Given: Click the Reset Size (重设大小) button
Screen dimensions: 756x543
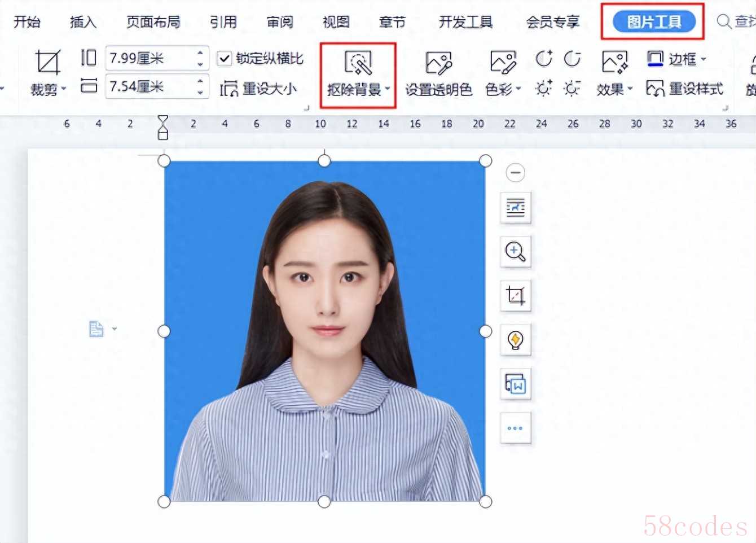Looking at the screenshot, I should click(258, 89).
